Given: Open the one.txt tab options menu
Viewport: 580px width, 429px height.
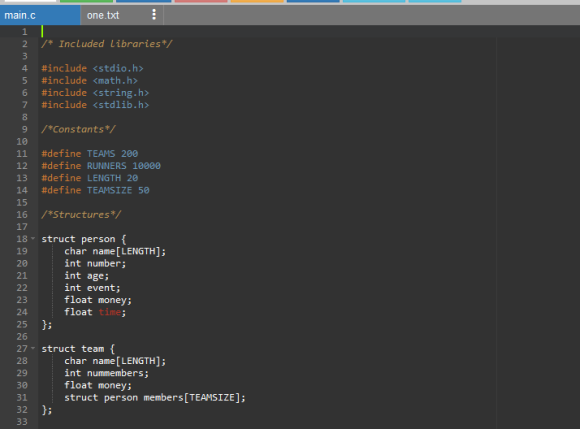Looking at the screenshot, I should click(x=154, y=15).
